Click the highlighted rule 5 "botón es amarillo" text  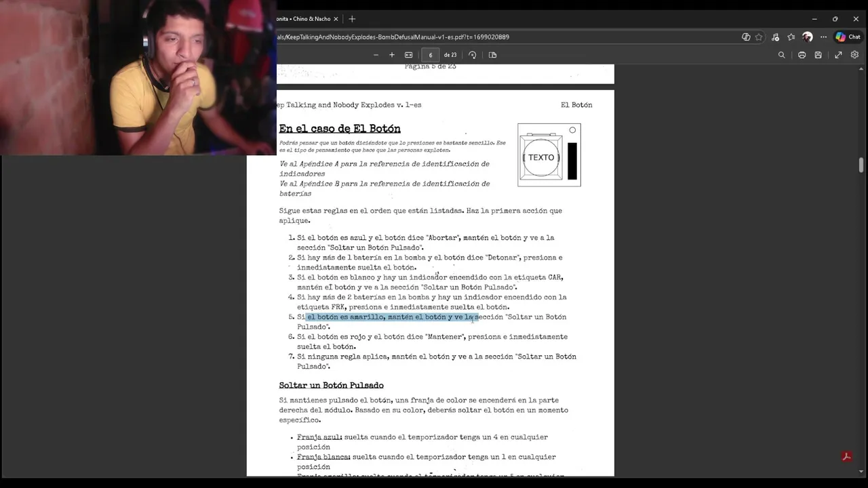point(393,317)
